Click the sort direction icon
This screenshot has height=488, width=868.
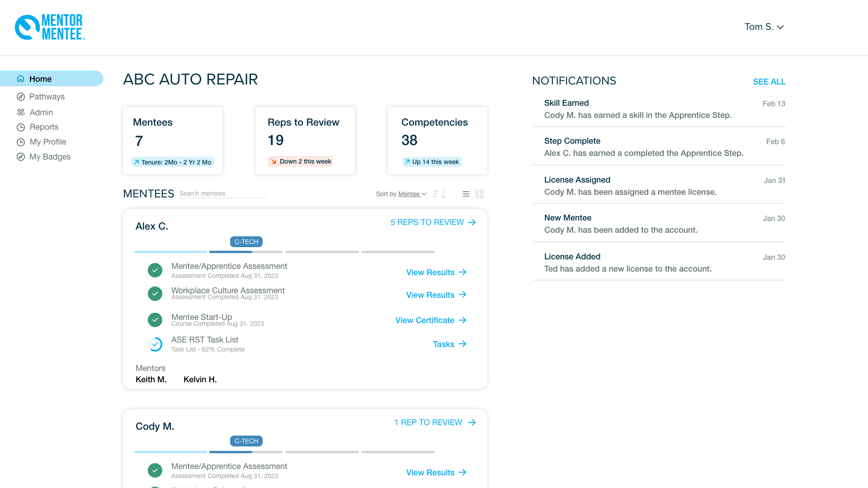[439, 194]
